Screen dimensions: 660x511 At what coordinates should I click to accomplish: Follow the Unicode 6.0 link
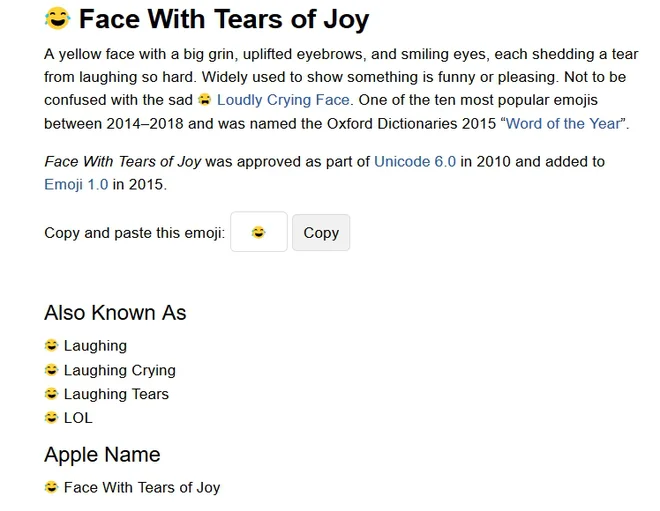pyautogui.click(x=415, y=161)
